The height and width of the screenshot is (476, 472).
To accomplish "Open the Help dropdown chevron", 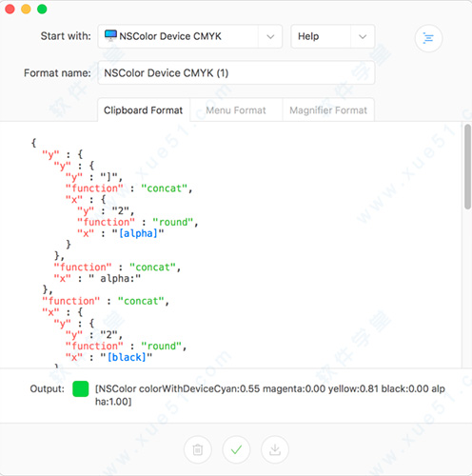I will click(363, 36).
